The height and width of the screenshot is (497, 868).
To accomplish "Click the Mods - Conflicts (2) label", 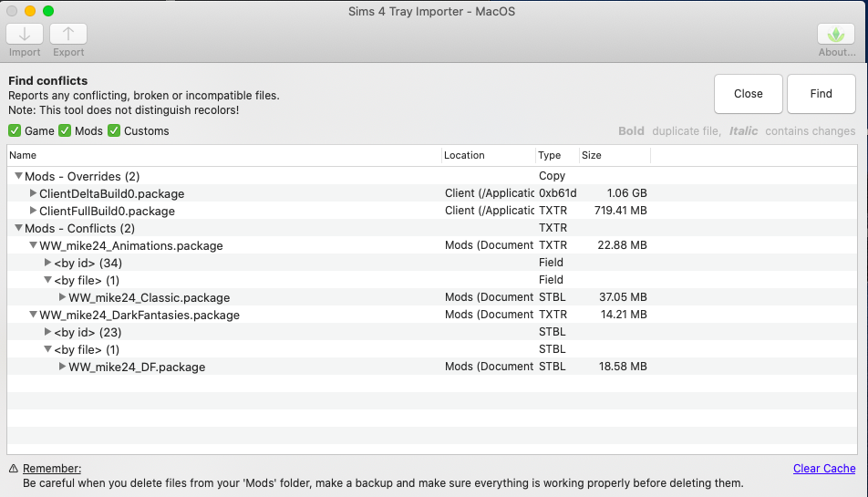I will click(79, 229).
